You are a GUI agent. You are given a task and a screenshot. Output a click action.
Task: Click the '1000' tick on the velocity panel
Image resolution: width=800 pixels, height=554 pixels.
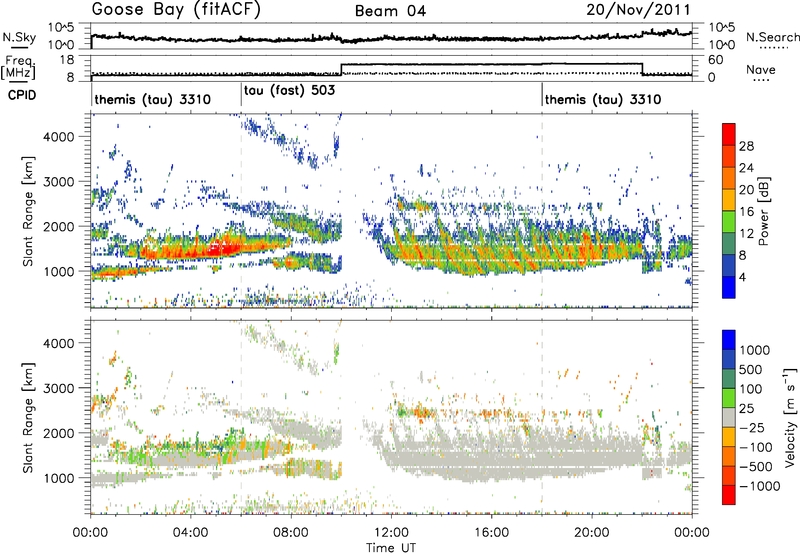tap(59, 478)
